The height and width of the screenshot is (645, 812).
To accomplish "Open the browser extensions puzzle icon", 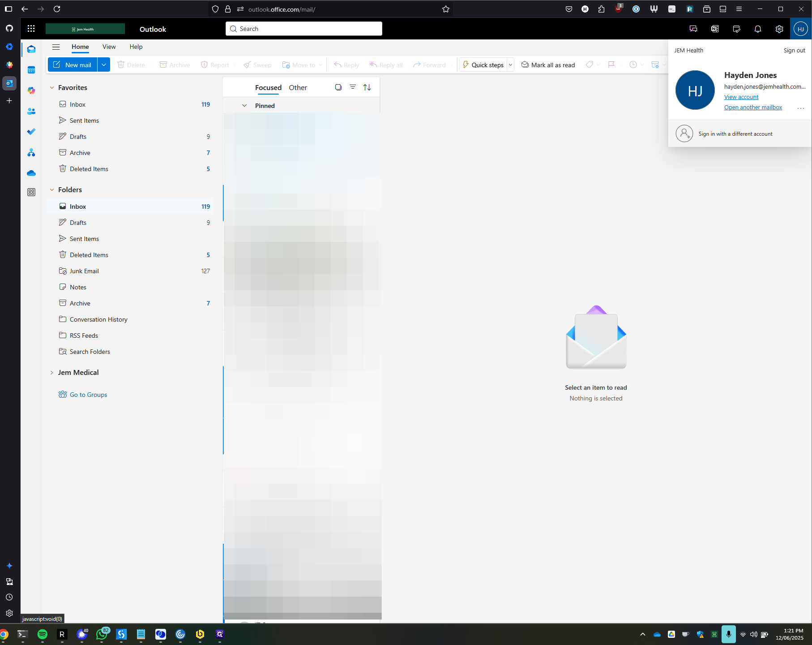I will pyautogui.click(x=601, y=9).
